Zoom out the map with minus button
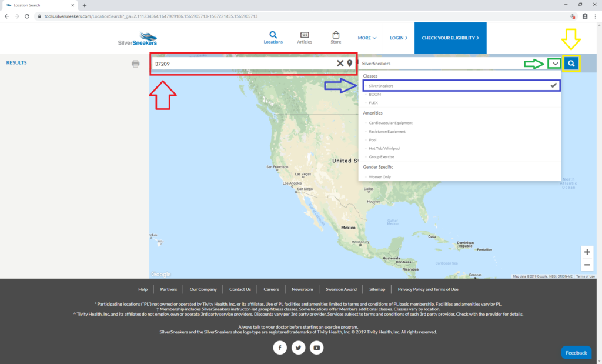Screen dimensions: 602x364 point(587,265)
